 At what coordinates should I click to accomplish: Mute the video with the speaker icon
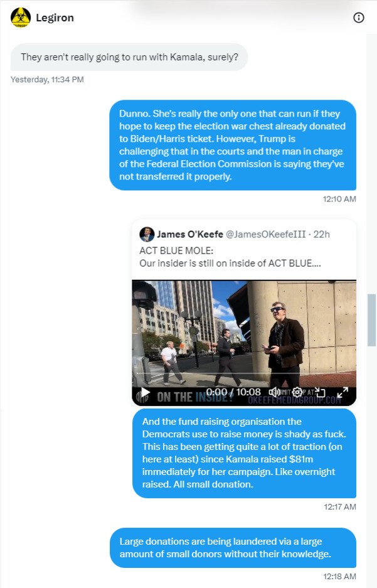pyautogui.click(x=274, y=392)
